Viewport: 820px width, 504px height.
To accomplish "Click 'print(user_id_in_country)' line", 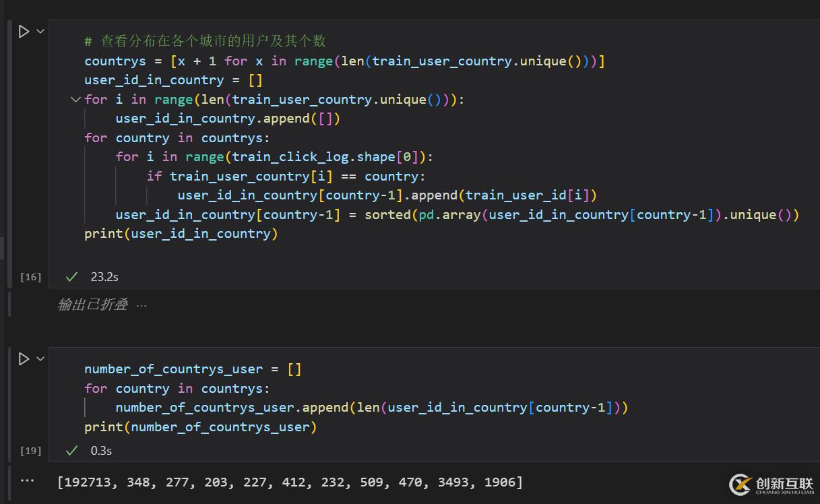I will pos(181,234).
